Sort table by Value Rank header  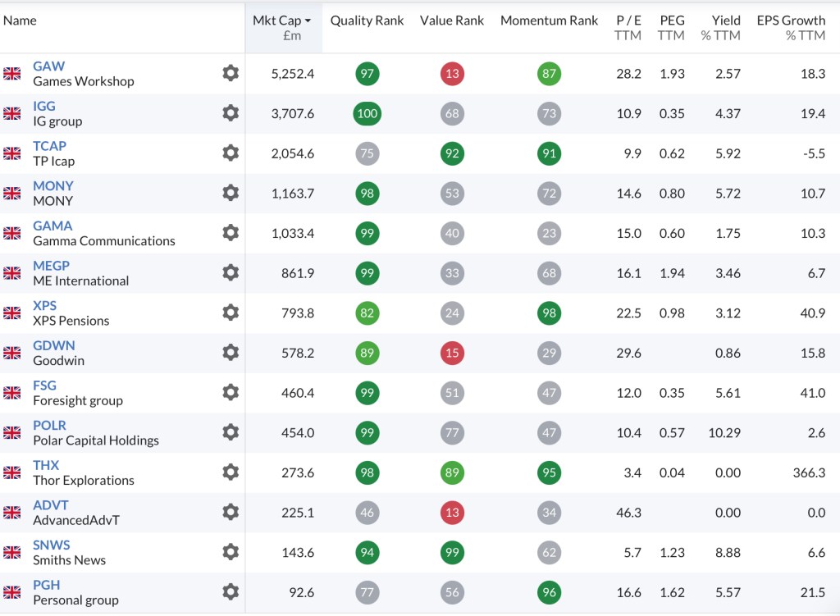pyautogui.click(x=452, y=21)
